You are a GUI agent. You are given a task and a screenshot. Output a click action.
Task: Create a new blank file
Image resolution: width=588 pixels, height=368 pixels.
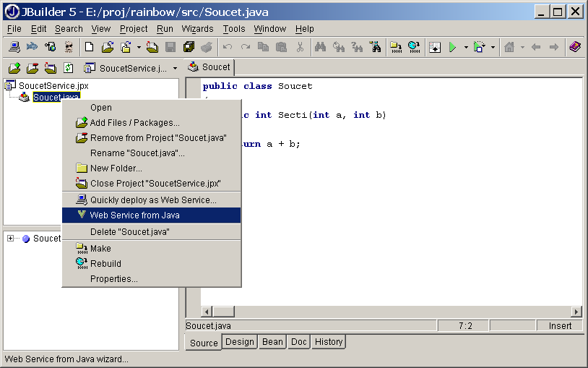click(90, 47)
